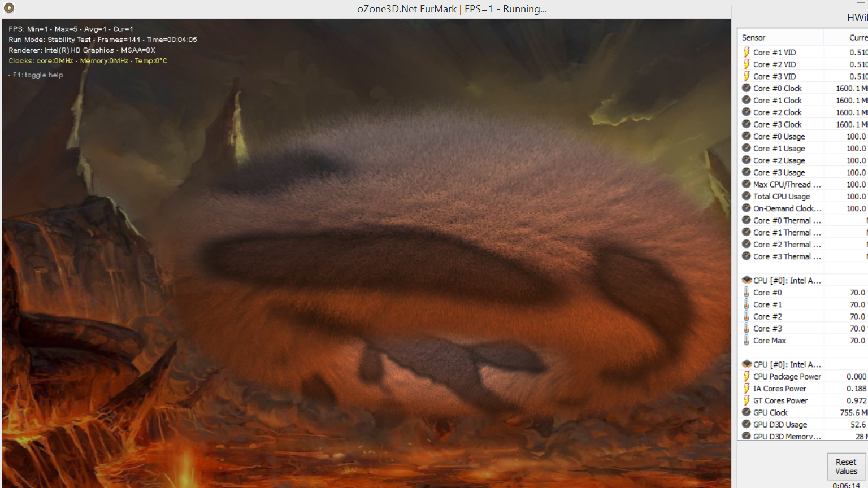
Task: Click the icon beside GPU D3D Usage
Action: (747, 424)
